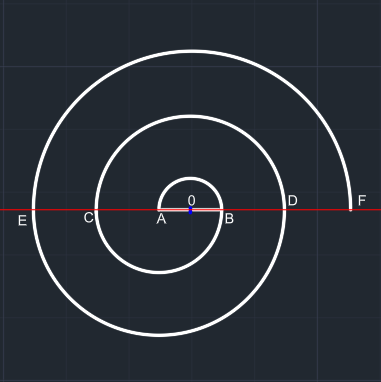Select the white line segment between A and B
Image resolution: width=381 pixels, height=382 pixels.
point(190,210)
